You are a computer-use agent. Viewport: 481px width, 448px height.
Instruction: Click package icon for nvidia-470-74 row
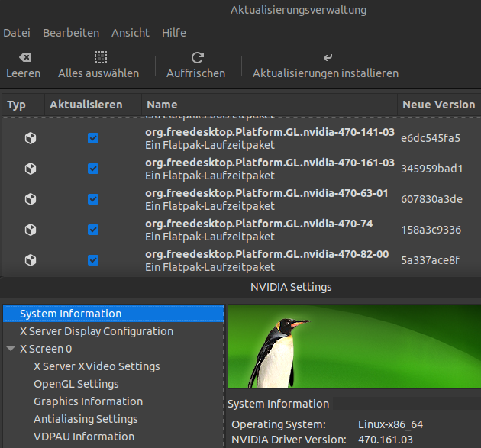[x=31, y=230]
